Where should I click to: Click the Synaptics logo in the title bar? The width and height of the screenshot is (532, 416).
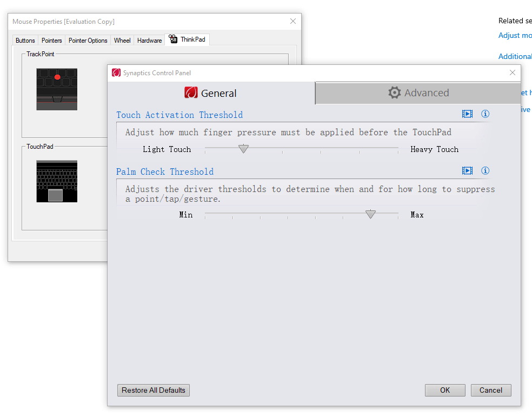coord(115,72)
